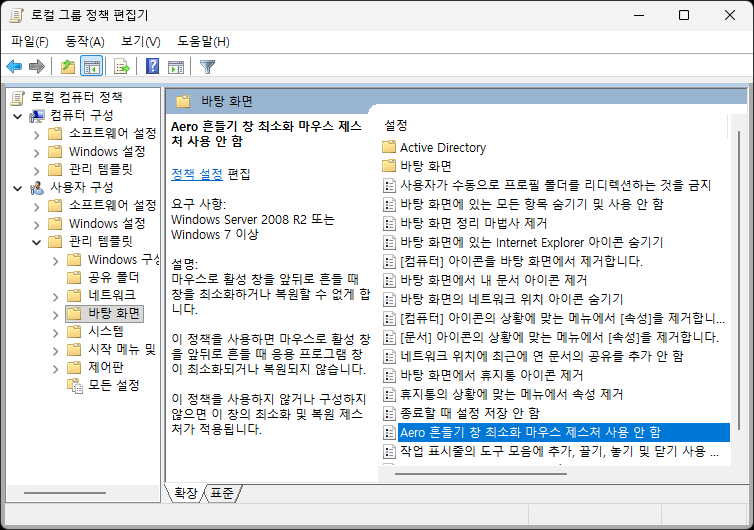
Task: Open the 동작(A) menu
Action: (84, 41)
